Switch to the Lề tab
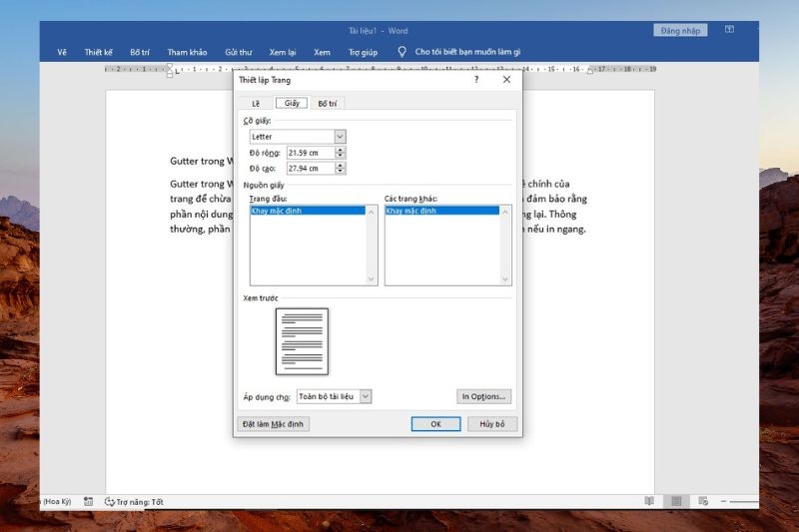This screenshot has width=799, height=532. (256, 103)
